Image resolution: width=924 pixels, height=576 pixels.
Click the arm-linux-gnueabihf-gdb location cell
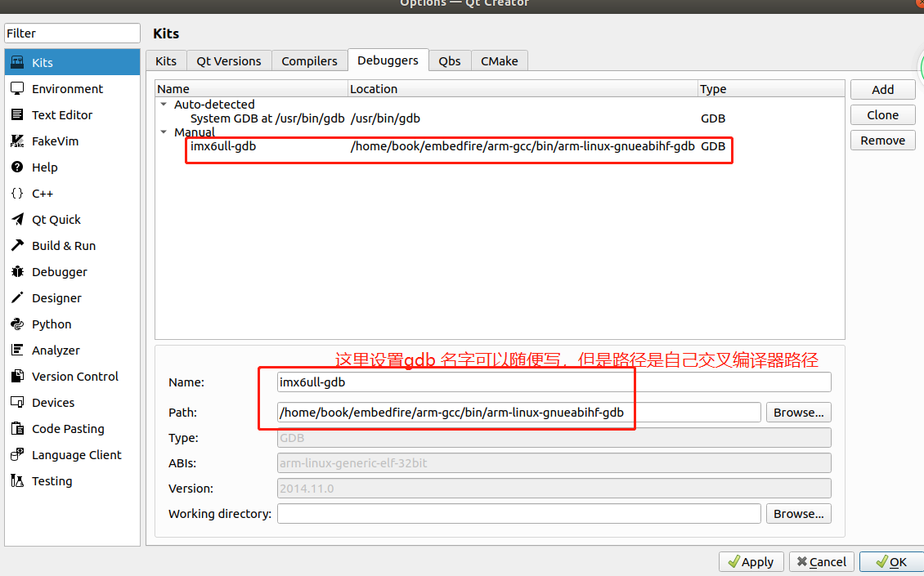(523, 146)
